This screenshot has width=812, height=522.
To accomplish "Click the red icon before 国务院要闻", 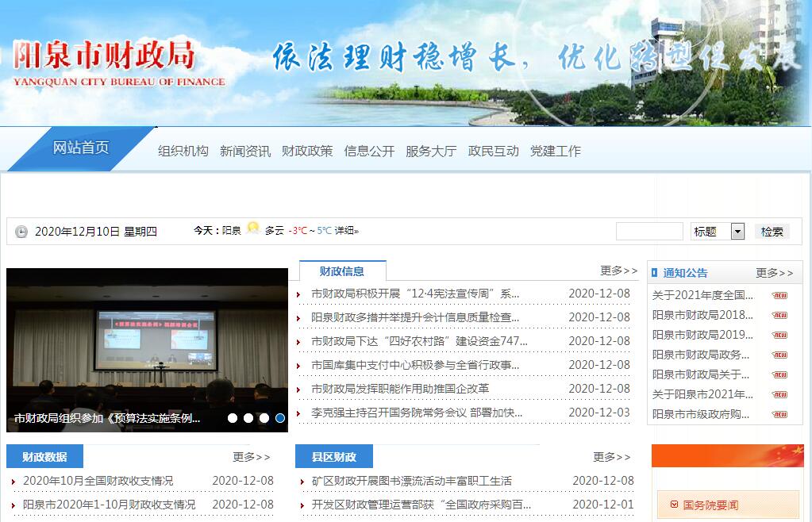I will pyautogui.click(x=674, y=505).
